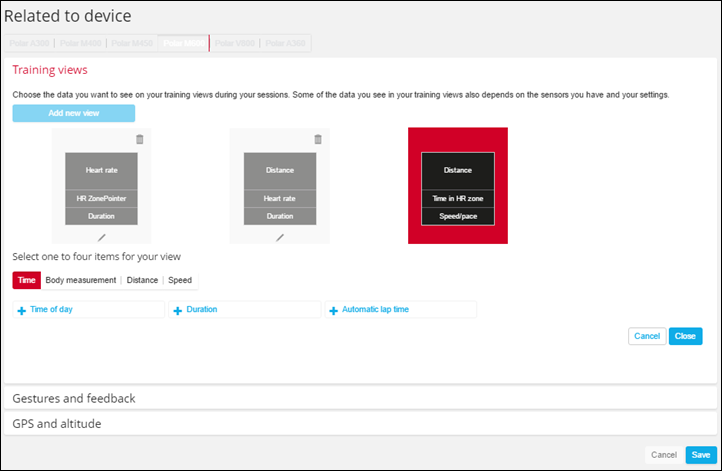Edit the second view using pencil icon
Screen dimensions: 722x471
coord(280,237)
